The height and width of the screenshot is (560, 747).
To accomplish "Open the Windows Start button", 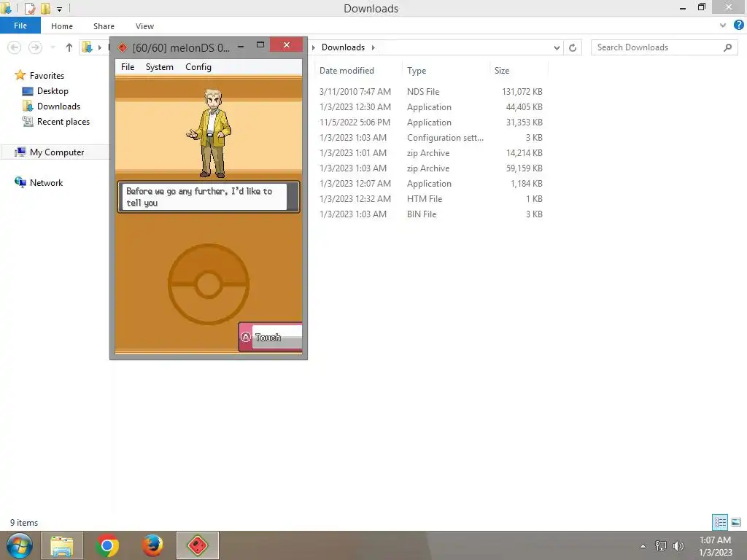I will 20,545.
